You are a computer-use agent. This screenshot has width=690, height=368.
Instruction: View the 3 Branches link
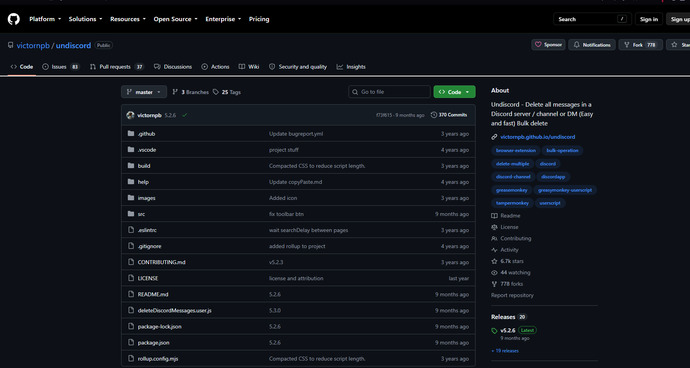coord(190,92)
